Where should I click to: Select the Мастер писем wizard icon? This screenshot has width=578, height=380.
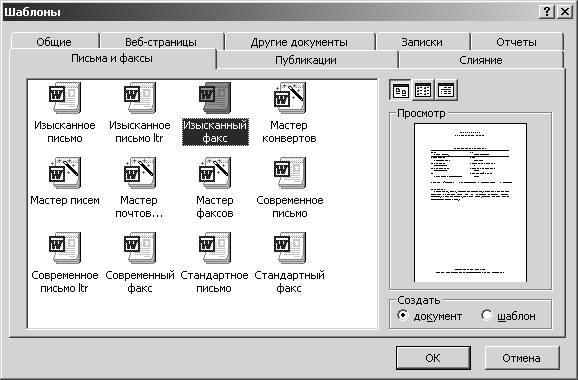[65, 173]
